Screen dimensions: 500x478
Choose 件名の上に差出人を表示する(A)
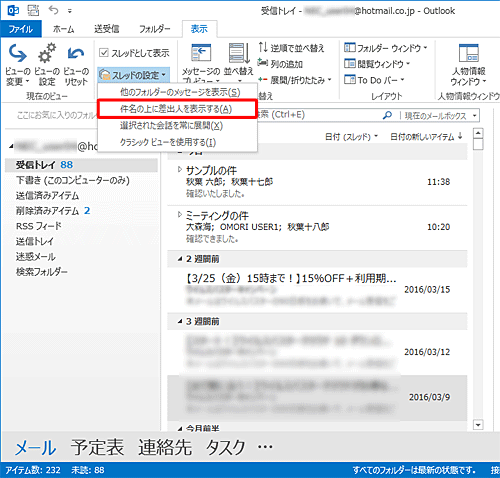point(177,109)
